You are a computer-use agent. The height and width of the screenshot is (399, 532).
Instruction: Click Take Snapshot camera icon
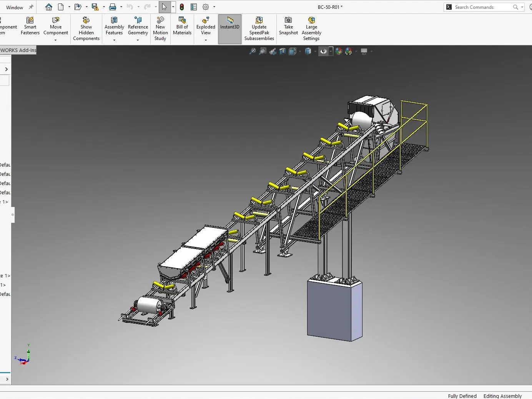(x=288, y=20)
